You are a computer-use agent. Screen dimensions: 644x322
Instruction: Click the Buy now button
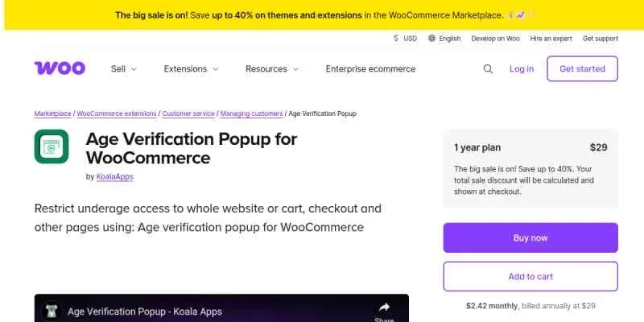click(x=530, y=238)
